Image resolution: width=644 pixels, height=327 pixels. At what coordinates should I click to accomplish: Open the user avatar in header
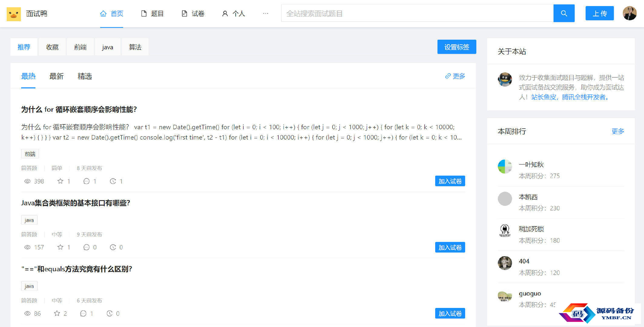tap(629, 13)
